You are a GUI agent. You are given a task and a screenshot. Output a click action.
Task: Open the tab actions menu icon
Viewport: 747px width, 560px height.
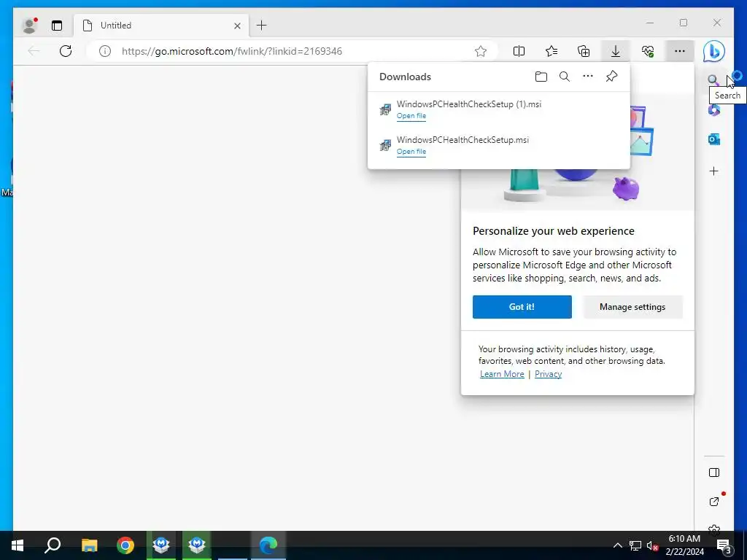57,26
